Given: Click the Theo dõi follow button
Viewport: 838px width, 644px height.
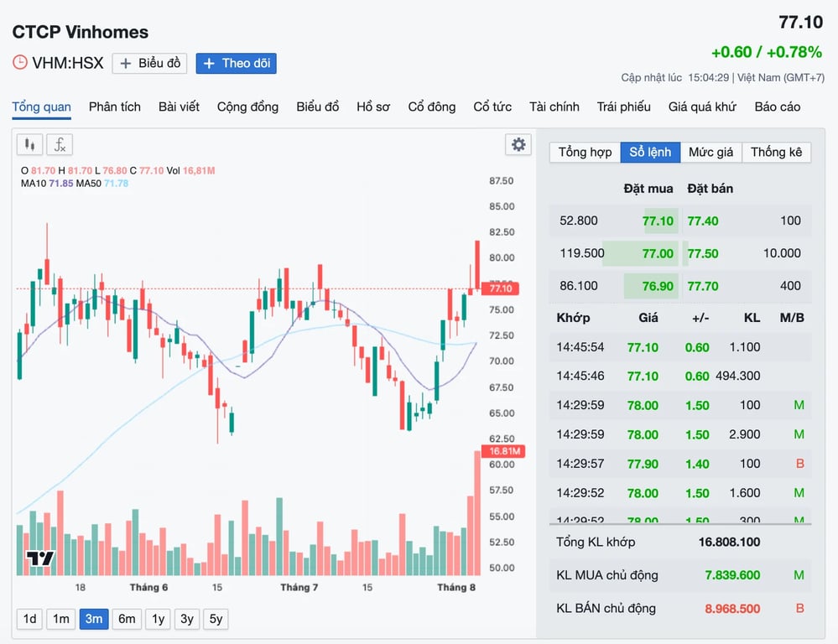Looking at the screenshot, I should point(236,63).
